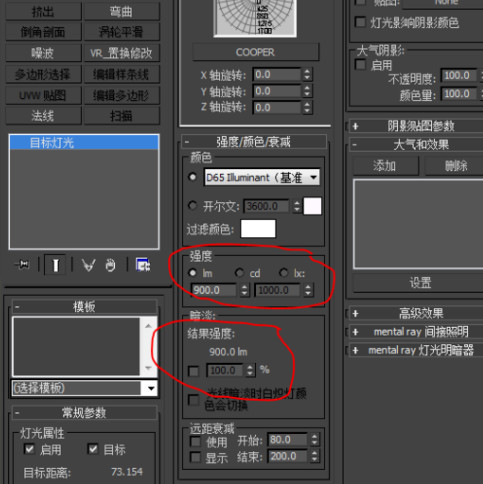Click make unique icon
This screenshot has width=483, height=484.
88,265
